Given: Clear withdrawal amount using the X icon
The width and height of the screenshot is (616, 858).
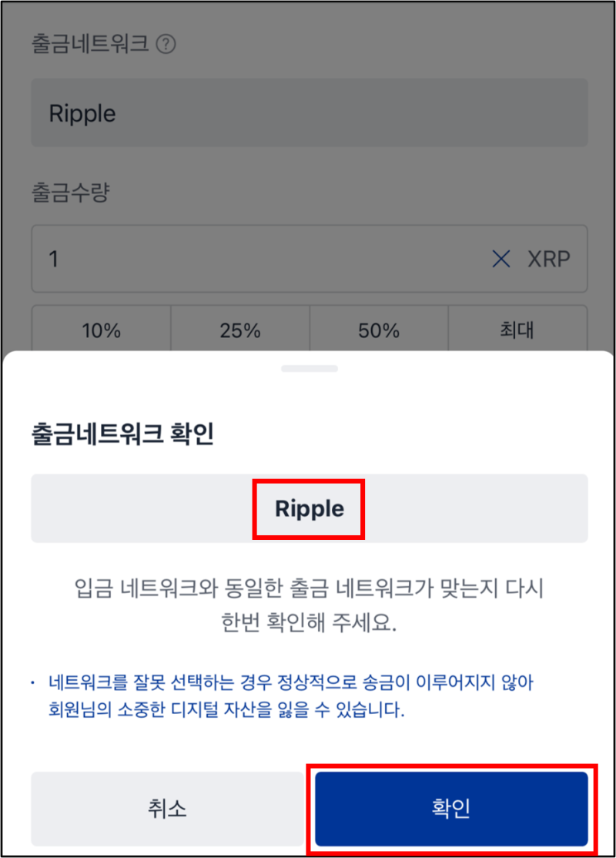Looking at the screenshot, I should coord(501,260).
